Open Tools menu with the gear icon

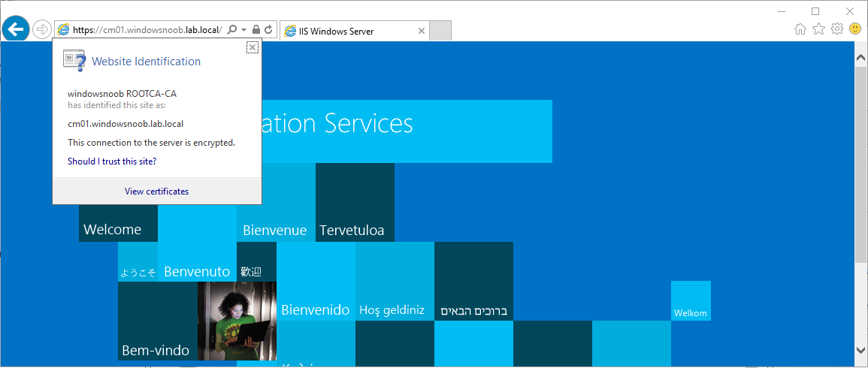[837, 29]
